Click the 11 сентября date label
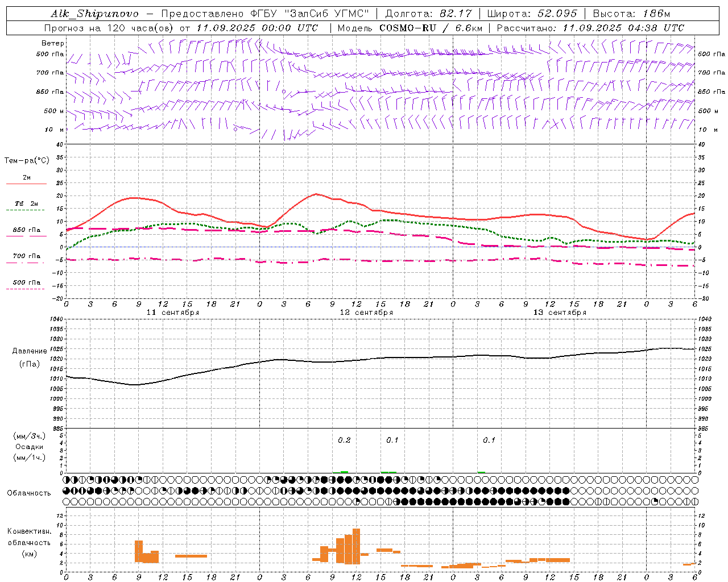Screen dimensions: 728x582 coord(172,313)
